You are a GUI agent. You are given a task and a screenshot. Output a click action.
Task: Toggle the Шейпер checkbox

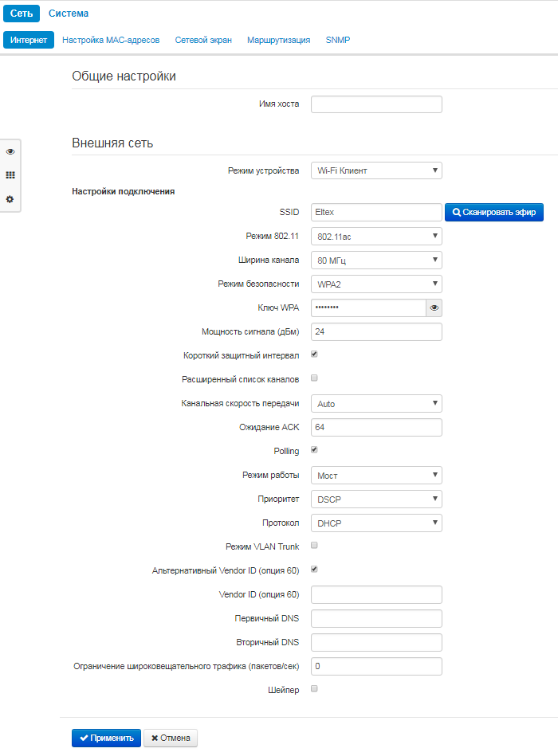pyautogui.click(x=314, y=688)
